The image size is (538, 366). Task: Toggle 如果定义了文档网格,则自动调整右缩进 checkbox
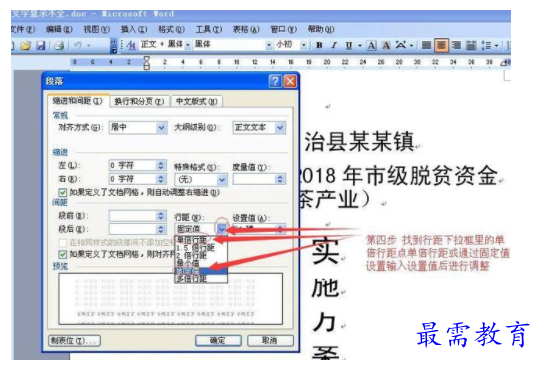coord(62,192)
